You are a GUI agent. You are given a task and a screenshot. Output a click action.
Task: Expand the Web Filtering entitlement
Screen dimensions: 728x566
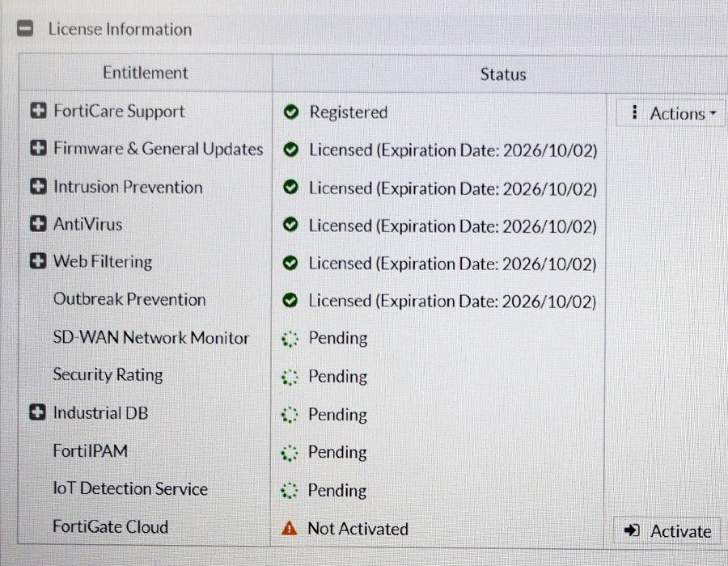(38, 262)
